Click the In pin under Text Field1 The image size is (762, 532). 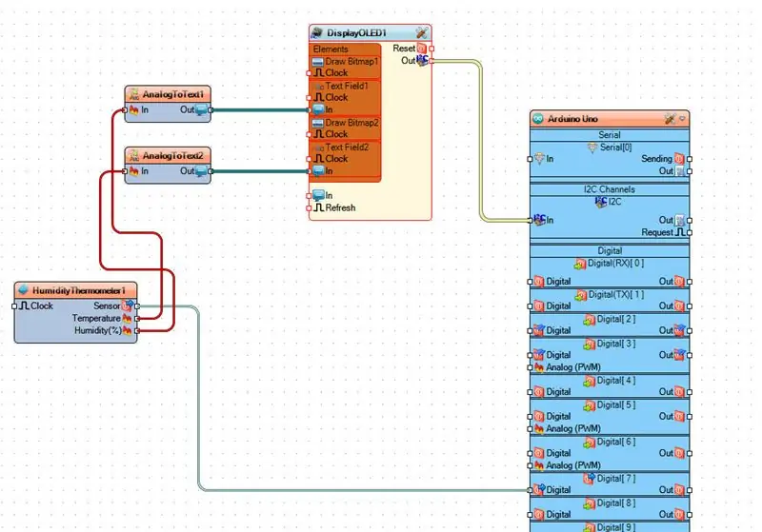tap(309, 110)
